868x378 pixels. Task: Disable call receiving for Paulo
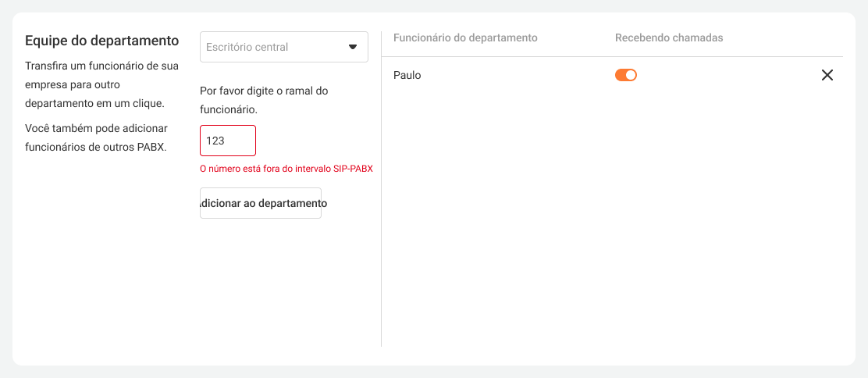point(626,75)
